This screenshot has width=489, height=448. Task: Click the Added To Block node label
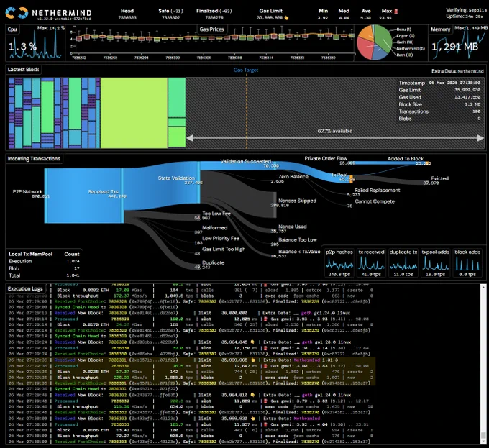(x=406, y=159)
